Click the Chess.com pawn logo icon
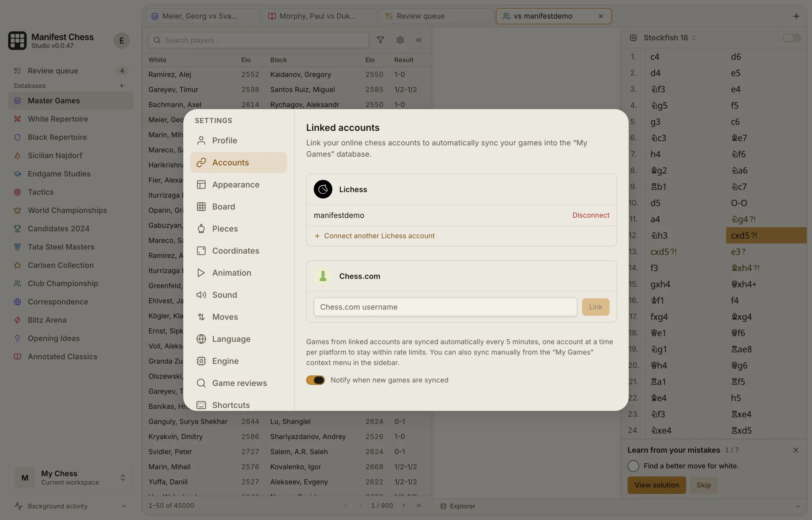The width and height of the screenshot is (812, 520). [323, 276]
